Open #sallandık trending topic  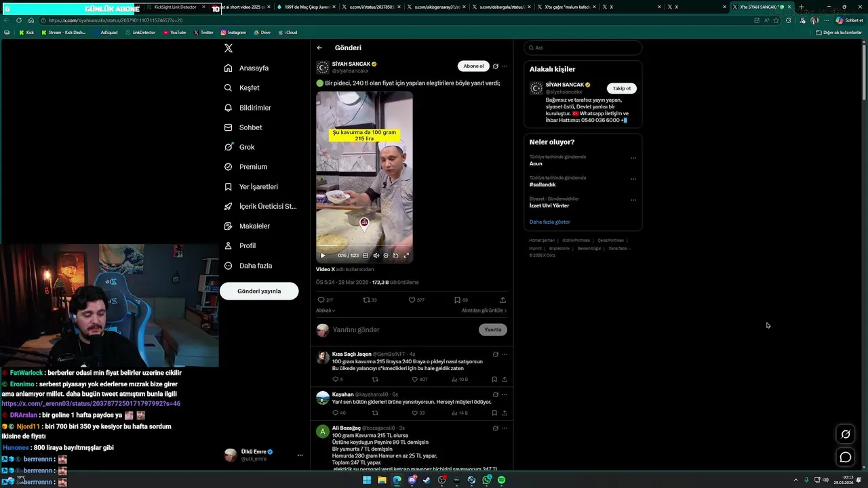pos(542,184)
